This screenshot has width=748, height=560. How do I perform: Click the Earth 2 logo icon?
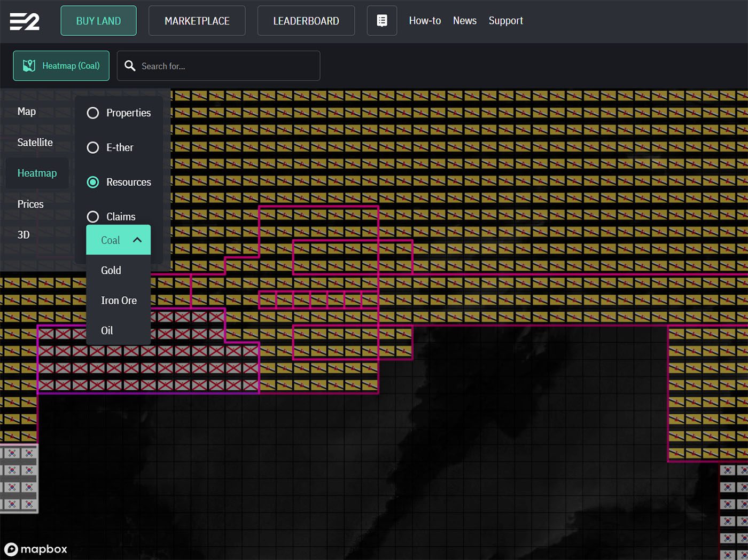coord(25,21)
